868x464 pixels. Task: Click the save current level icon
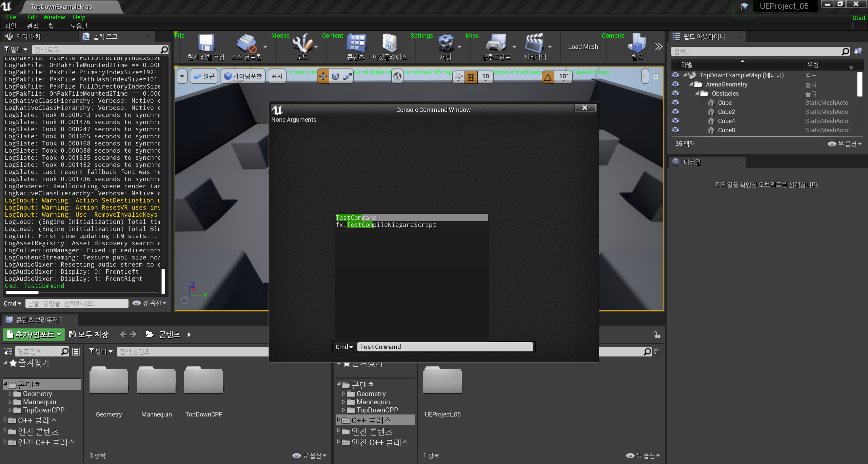tap(206, 43)
